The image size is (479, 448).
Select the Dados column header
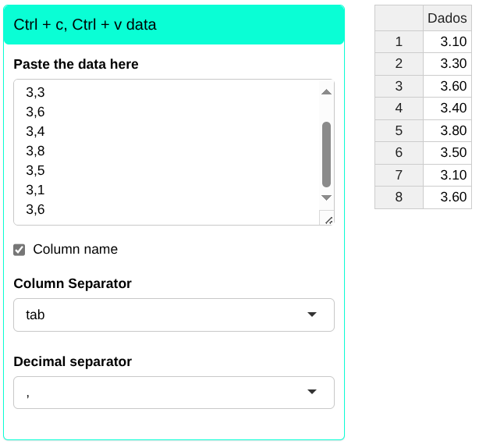click(x=447, y=19)
